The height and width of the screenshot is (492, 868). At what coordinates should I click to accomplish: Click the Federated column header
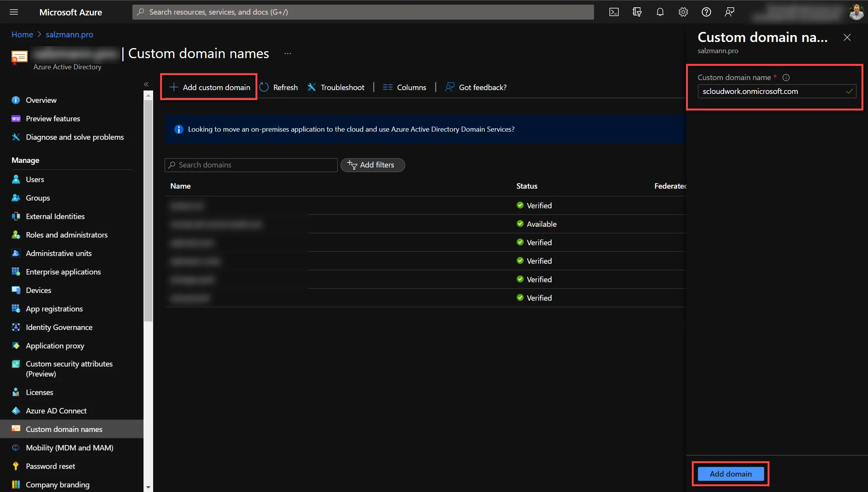tap(670, 186)
